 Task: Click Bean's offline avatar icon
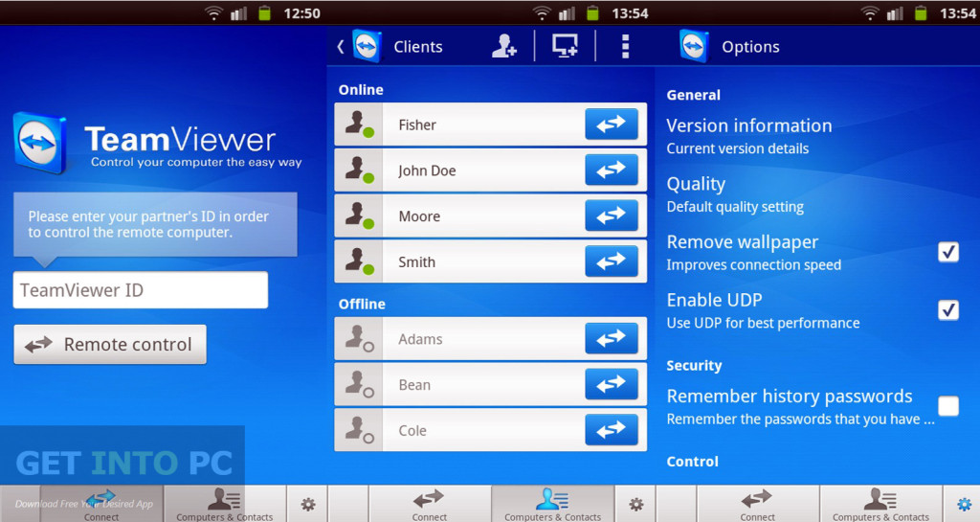coord(358,384)
